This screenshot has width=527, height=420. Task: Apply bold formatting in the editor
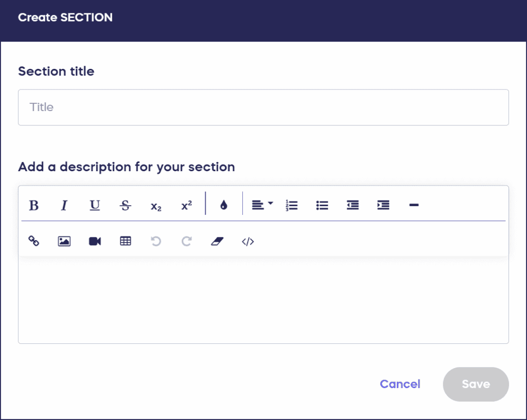coord(33,205)
